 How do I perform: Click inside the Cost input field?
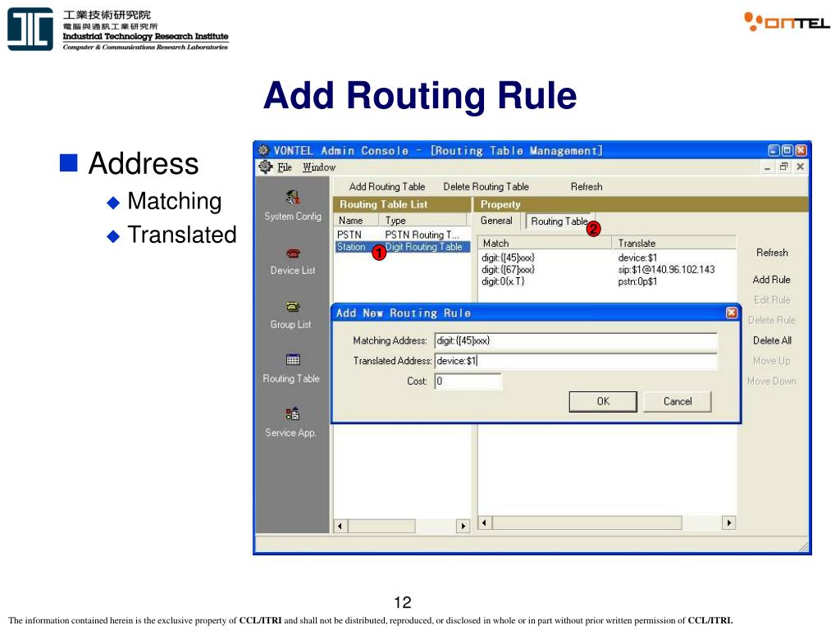(x=468, y=381)
